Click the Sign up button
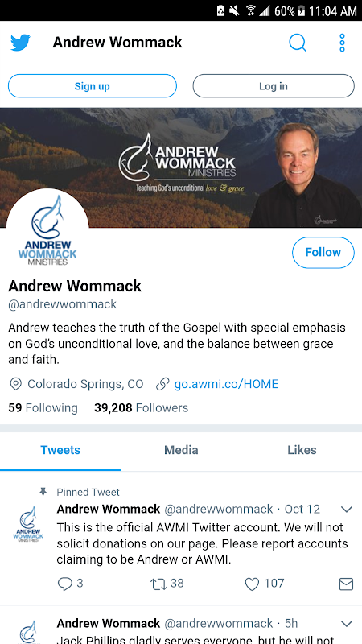 coord(93,86)
